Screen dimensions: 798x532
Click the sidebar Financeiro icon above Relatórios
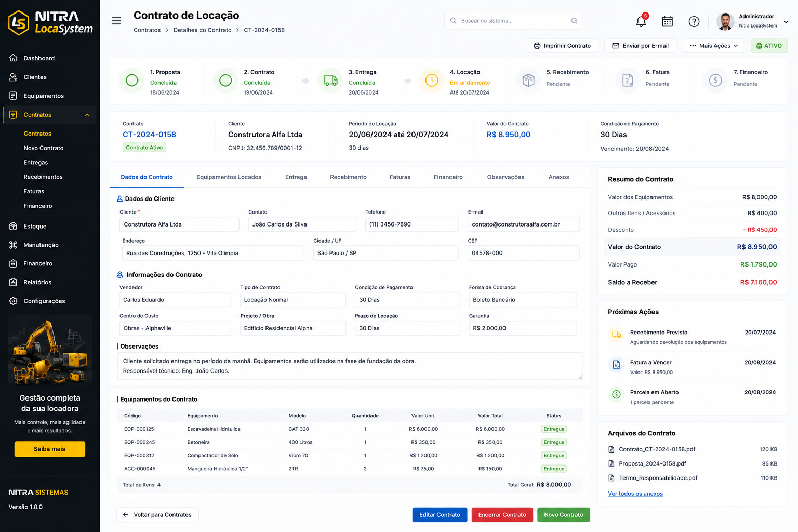14,263
